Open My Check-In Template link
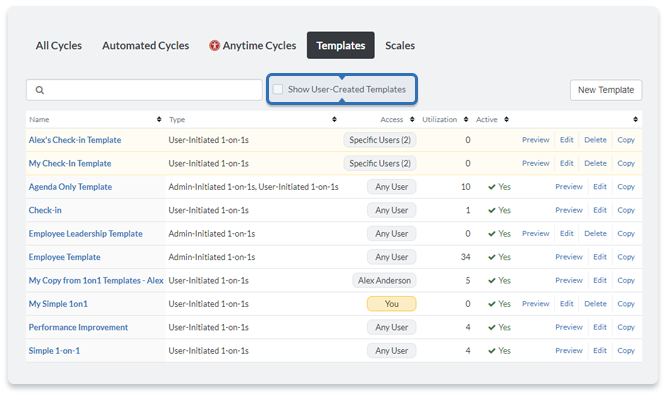Viewport: 667px width, 398px height. point(70,163)
